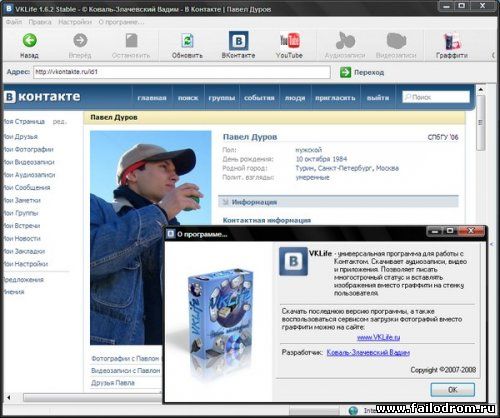Click horizontal scrollbar left arrow
This screenshot has width=500, height=418.
click(x=9, y=397)
